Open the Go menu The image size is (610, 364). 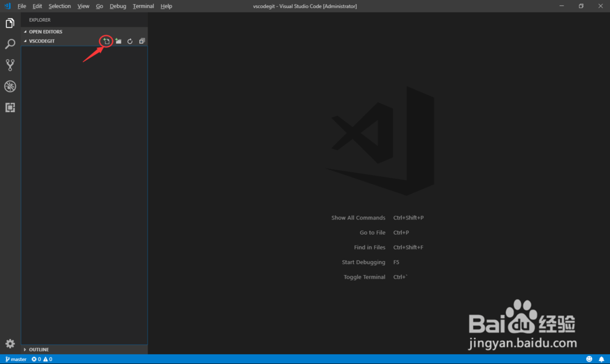tap(99, 6)
